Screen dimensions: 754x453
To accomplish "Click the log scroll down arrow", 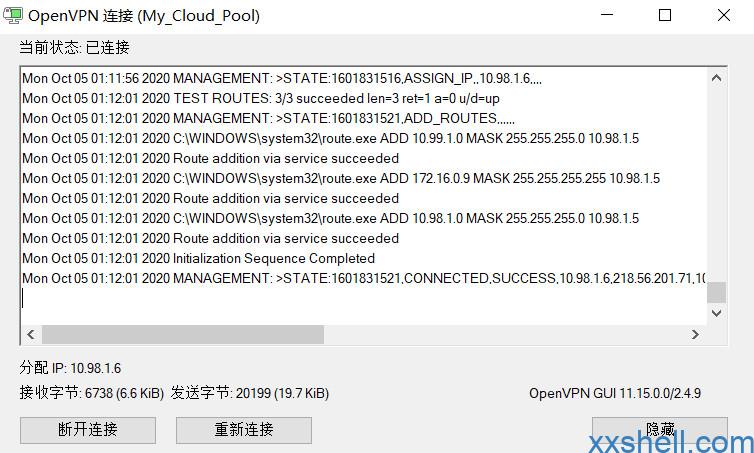I will pos(716,313).
